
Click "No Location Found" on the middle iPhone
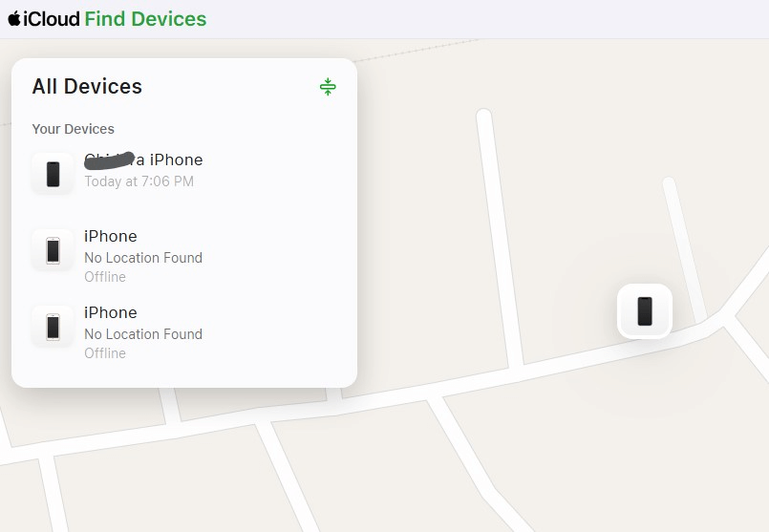tap(143, 258)
